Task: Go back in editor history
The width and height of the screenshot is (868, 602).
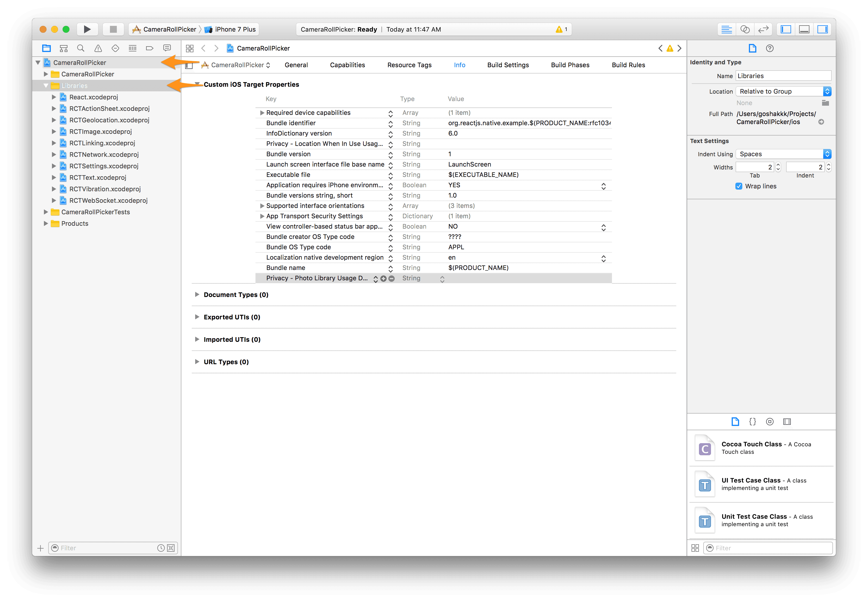Action: coord(204,48)
